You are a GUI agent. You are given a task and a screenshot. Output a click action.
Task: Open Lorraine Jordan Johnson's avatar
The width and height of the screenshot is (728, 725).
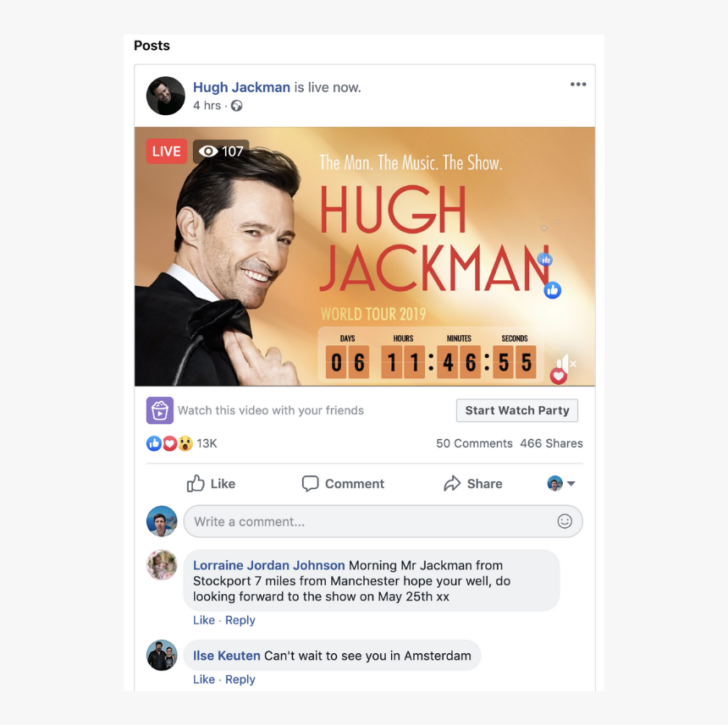point(162,565)
